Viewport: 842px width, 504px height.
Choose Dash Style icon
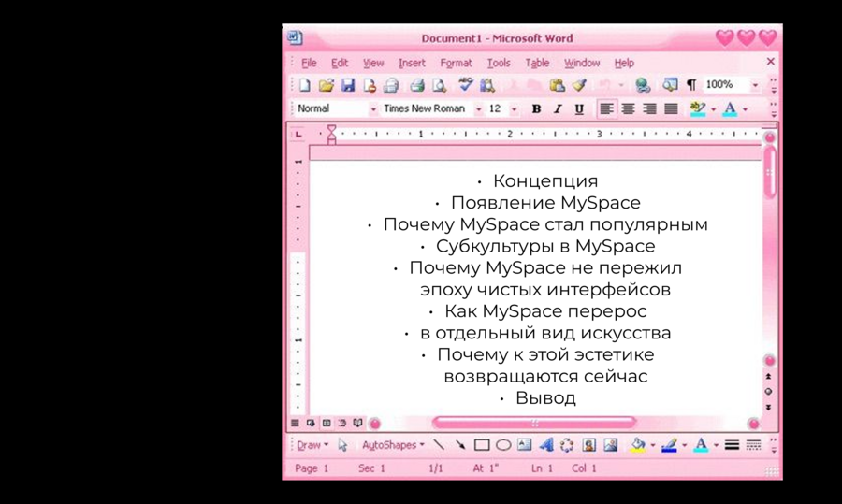[753, 445]
